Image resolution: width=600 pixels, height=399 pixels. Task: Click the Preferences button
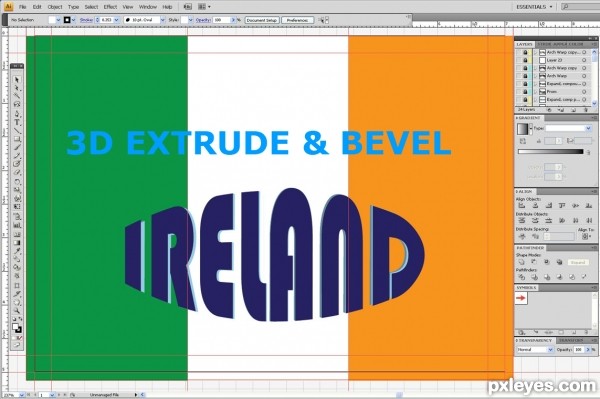[x=298, y=20]
